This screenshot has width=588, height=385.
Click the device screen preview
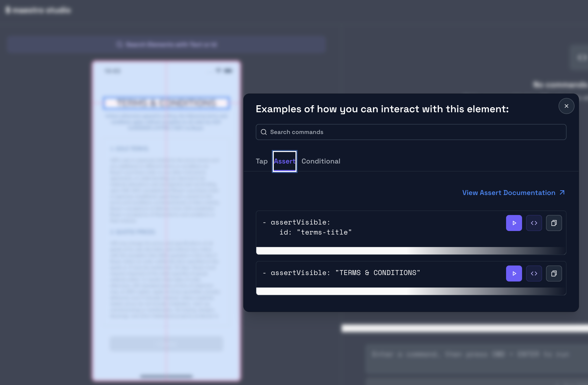coord(166,225)
